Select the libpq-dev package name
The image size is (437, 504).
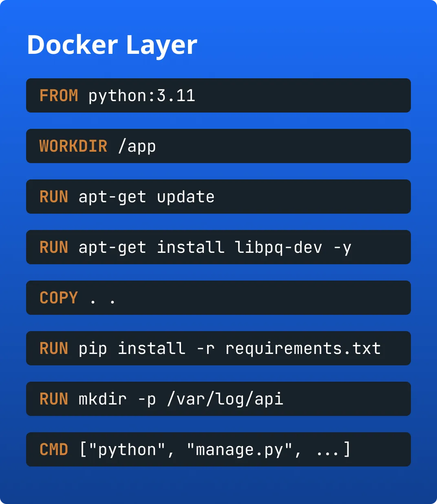pyautogui.click(x=278, y=248)
